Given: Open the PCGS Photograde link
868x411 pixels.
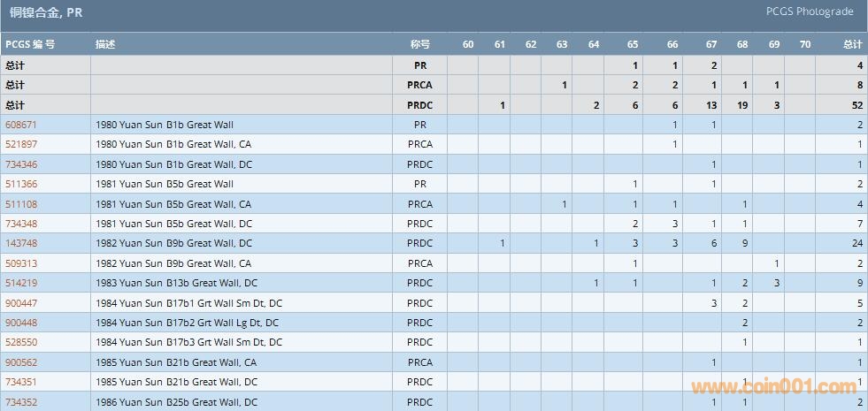Looking at the screenshot, I should (x=810, y=11).
